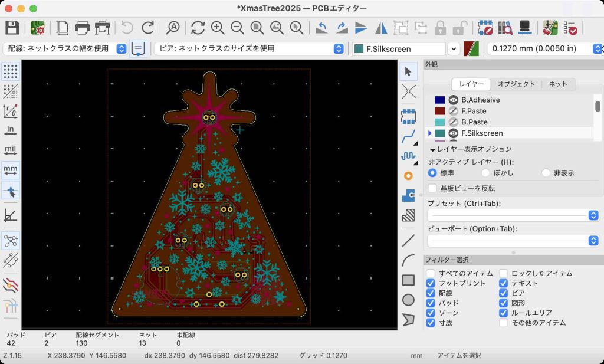
Task: Switch units to millimeters
Action: [11, 170]
